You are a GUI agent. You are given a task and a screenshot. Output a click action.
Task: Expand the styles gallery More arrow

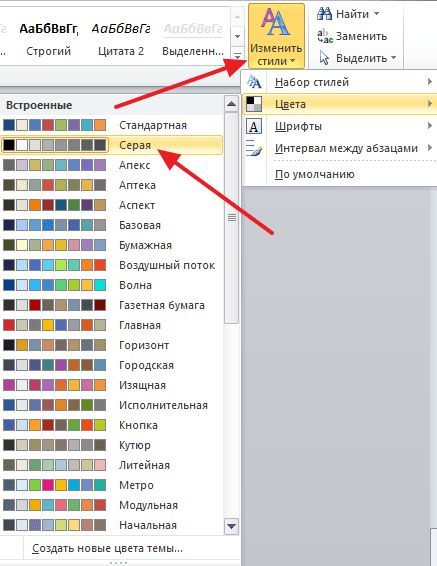[237, 56]
